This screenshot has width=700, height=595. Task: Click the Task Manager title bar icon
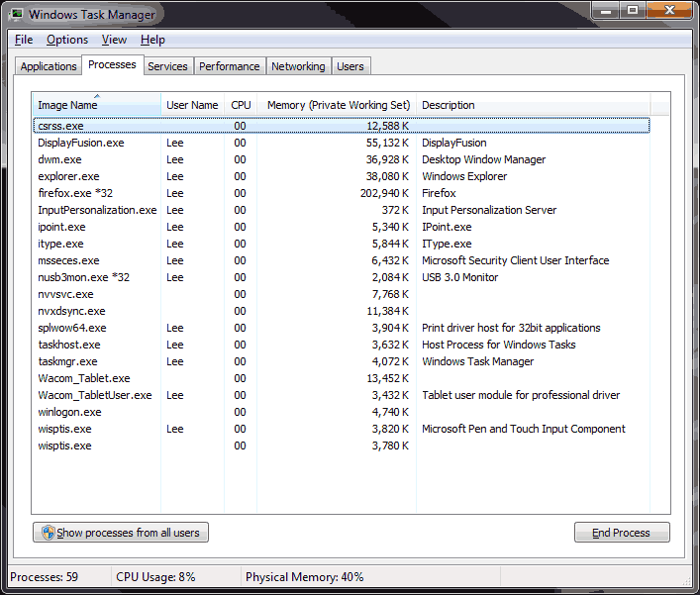pyautogui.click(x=17, y=14)
